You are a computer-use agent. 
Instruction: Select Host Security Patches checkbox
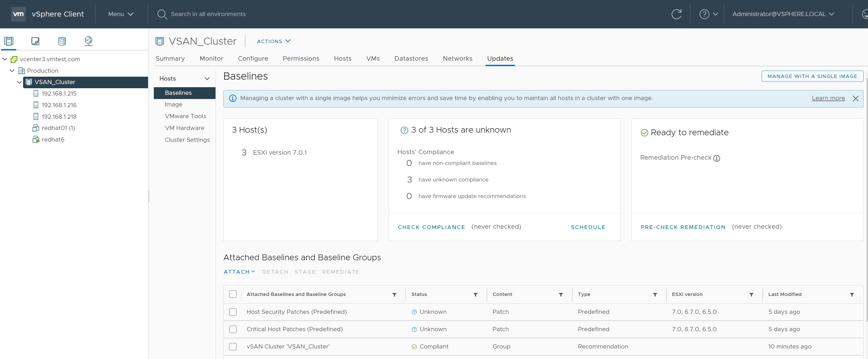[x=233, y=312]
